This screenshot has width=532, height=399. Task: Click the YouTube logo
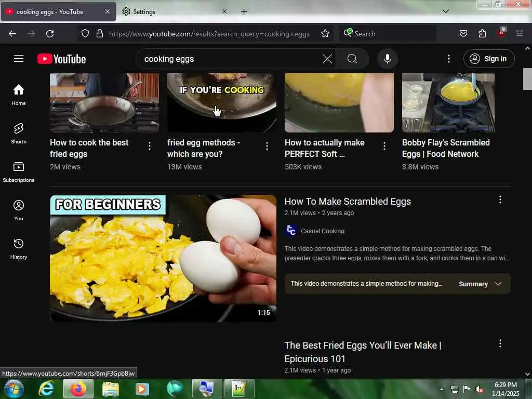(61, 59)
